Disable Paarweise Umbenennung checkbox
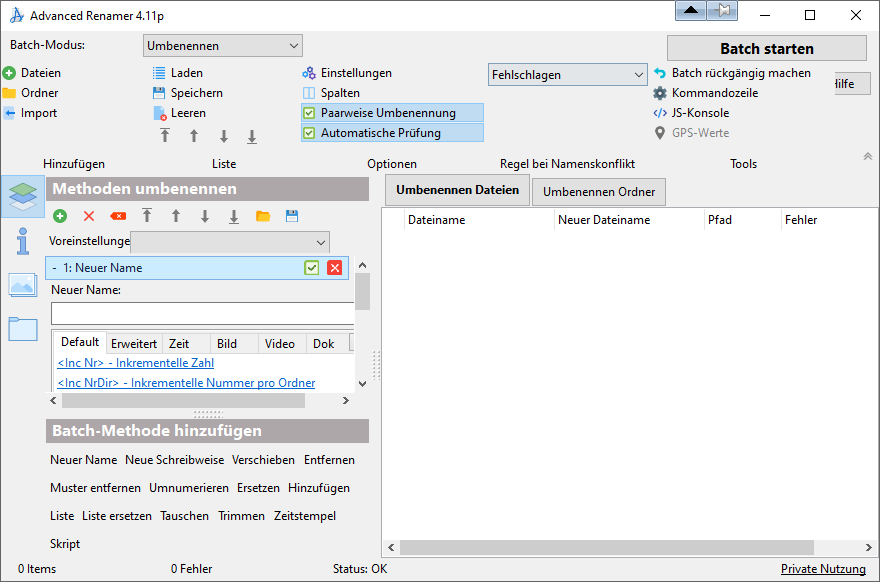880x582 pixels. point(309,113)
